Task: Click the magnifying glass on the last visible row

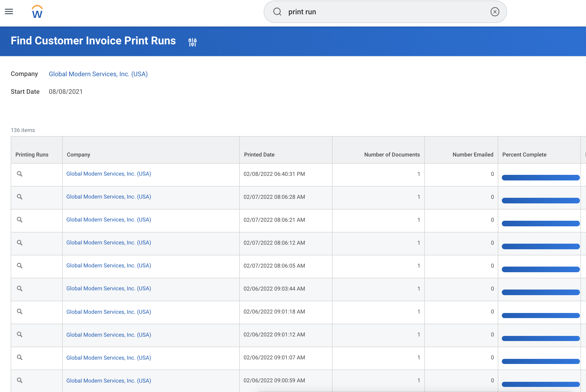Action: pyautogui.click(x=20, y=380)
